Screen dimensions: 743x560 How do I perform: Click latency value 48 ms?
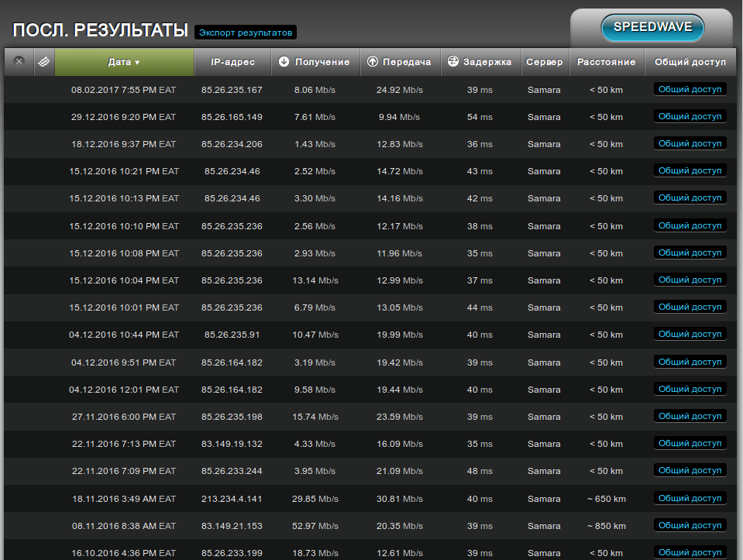480,471
